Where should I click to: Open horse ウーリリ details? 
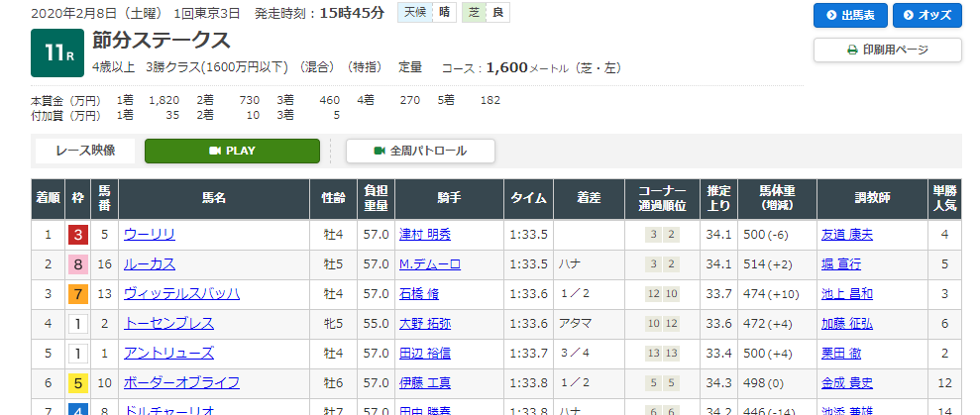[150, 235]
